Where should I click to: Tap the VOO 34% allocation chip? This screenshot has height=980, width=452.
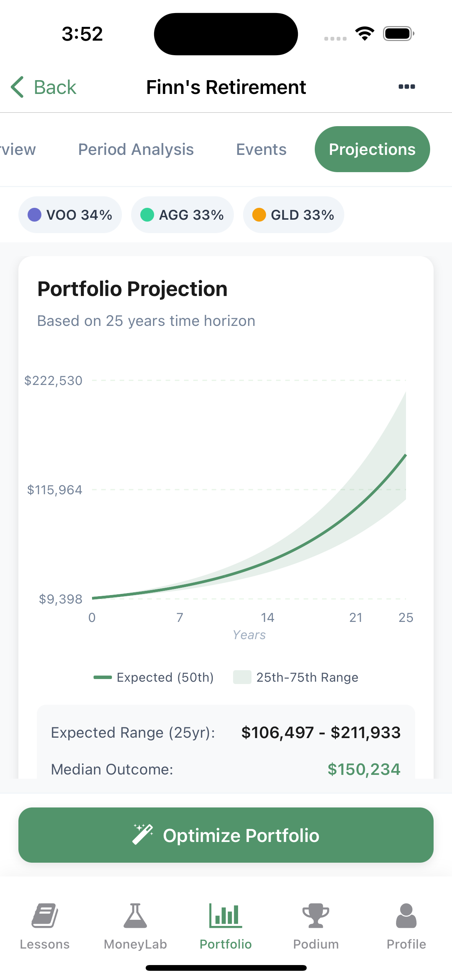pos(70,215)
